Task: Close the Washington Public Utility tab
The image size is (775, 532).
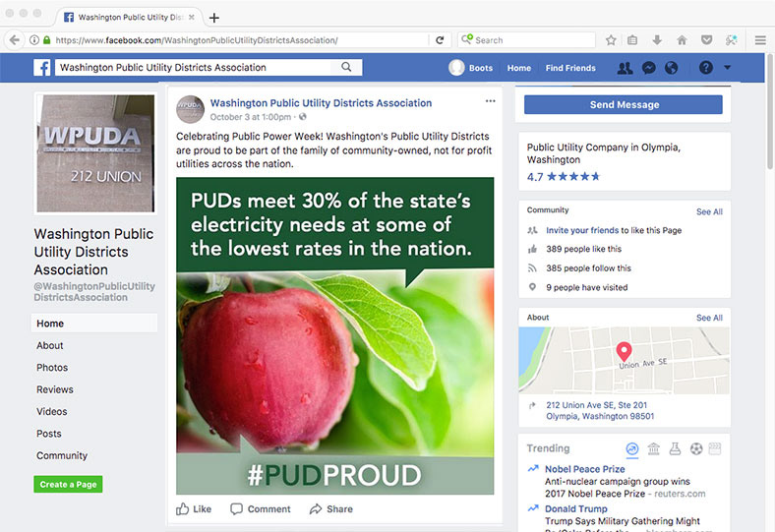Action: [x=192, y=18]
